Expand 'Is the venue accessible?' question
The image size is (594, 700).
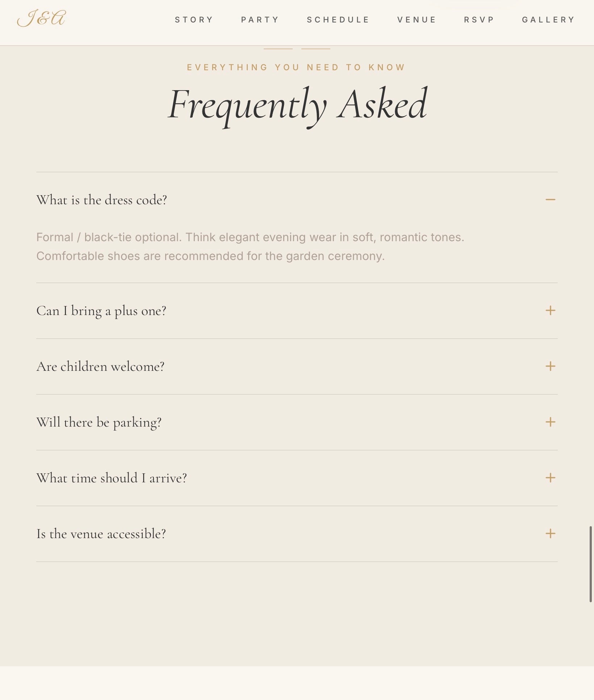[297, 534]
